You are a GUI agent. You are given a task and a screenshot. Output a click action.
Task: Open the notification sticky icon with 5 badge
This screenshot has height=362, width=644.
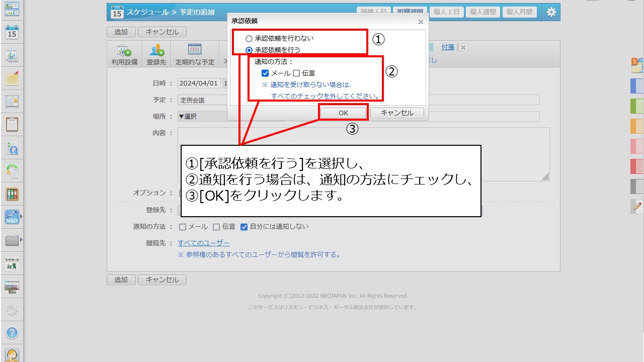click(637, 66)
